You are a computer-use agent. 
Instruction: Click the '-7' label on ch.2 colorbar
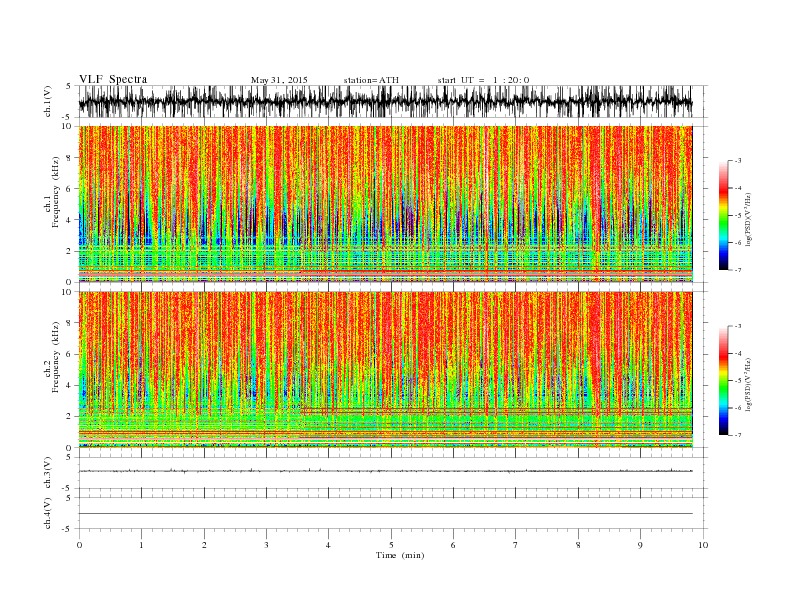pyautogui.click(x=737, y=435)
